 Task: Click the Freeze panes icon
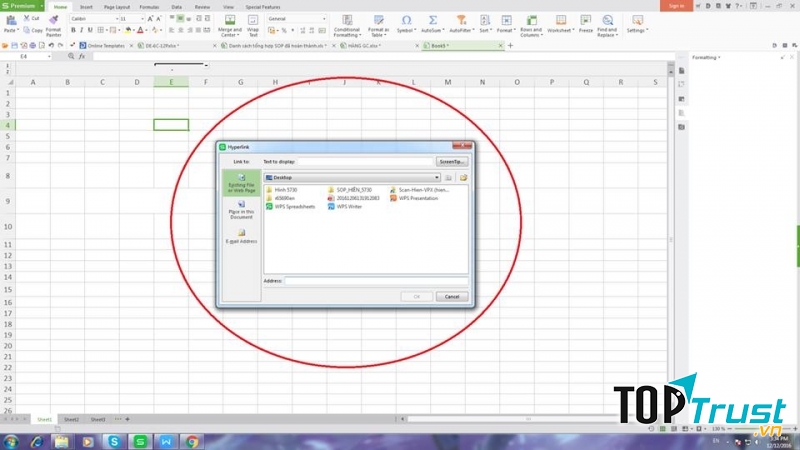click(x=585, y=23)
